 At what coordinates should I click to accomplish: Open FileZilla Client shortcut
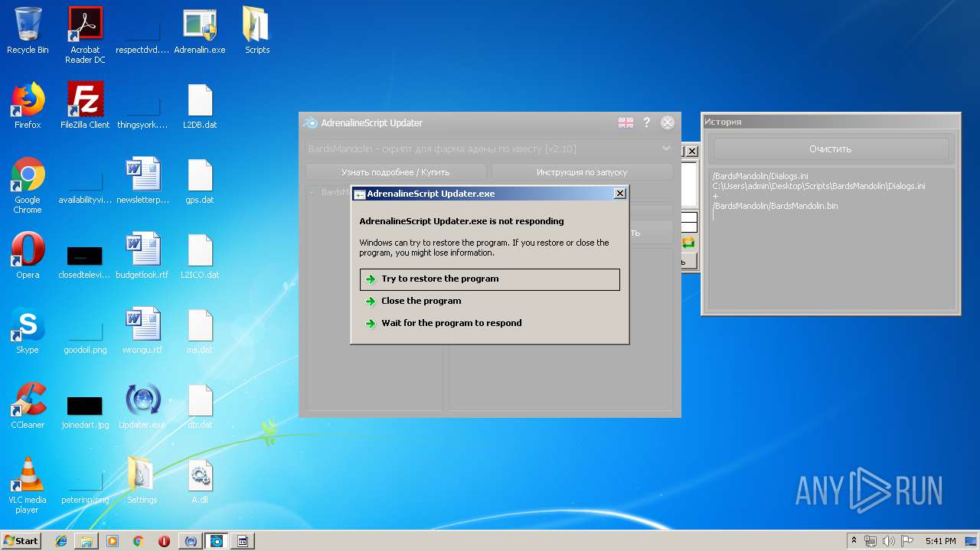tap(85, 106)
